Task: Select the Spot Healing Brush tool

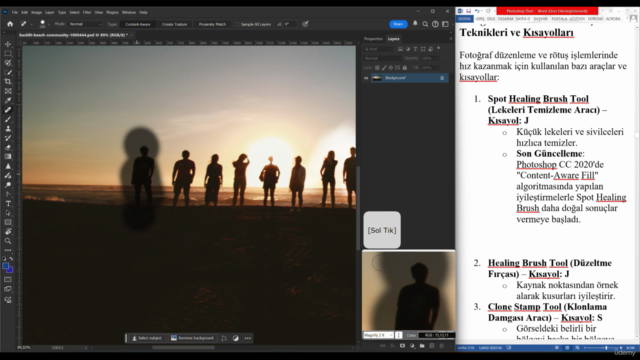Action: (8, 110)
